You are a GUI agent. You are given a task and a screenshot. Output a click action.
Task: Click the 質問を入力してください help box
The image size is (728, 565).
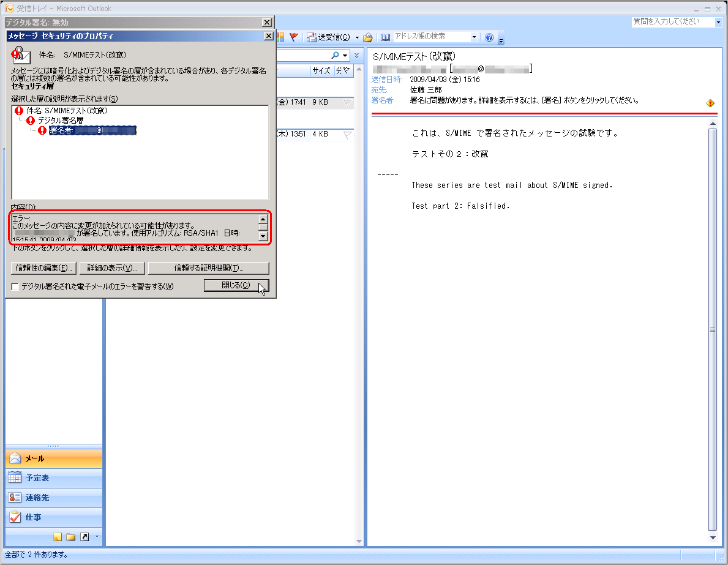point(673,21)
